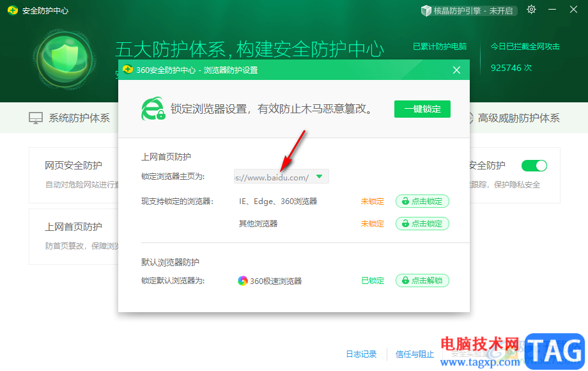Open the homepage URL dropdown arrow

319,177
